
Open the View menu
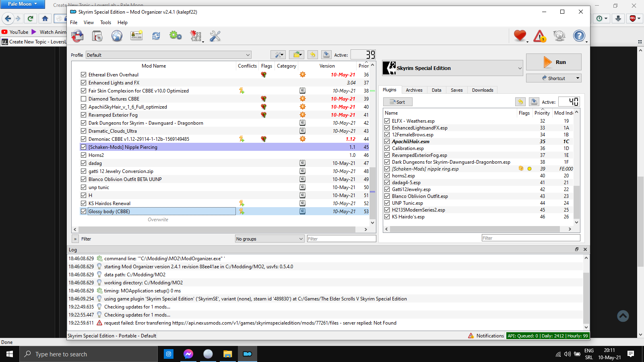click(x=89, y=23)
